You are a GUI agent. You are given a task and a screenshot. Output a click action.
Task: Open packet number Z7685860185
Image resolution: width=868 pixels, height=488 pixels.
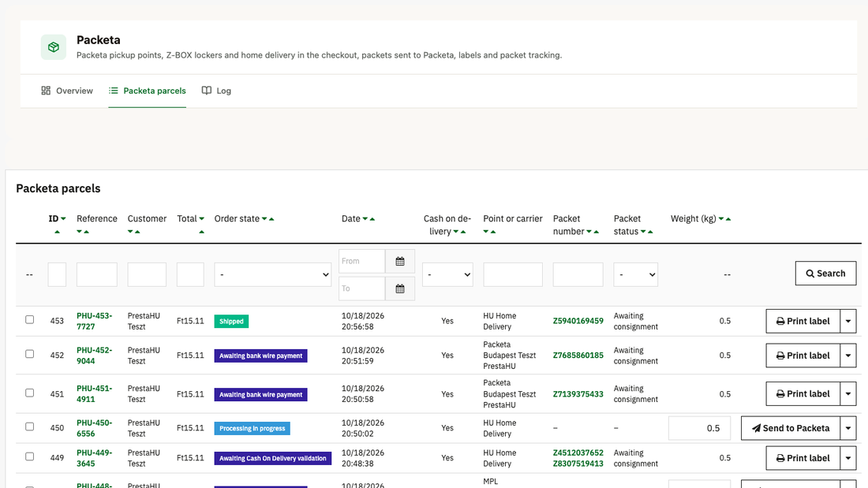click(578, 356)
